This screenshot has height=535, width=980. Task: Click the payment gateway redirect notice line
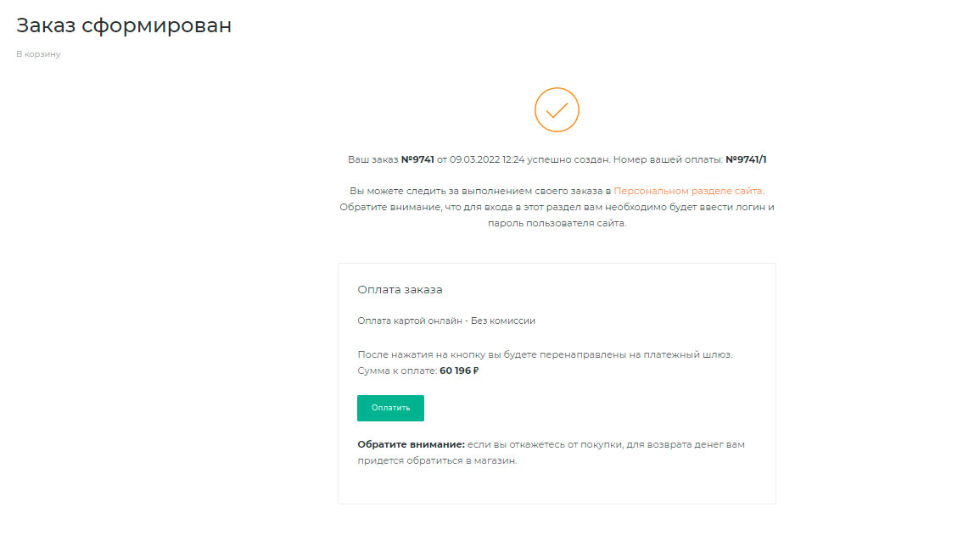545,354
